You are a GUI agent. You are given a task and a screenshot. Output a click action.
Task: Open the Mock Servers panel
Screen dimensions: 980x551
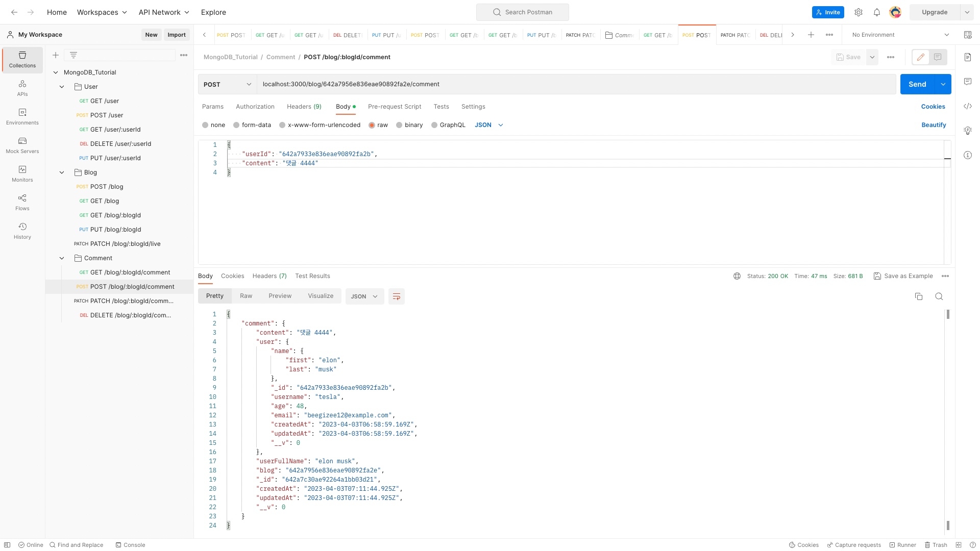22,145
